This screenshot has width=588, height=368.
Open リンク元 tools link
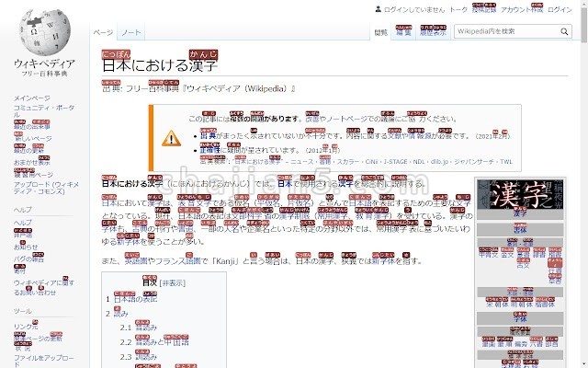(26, 326)
